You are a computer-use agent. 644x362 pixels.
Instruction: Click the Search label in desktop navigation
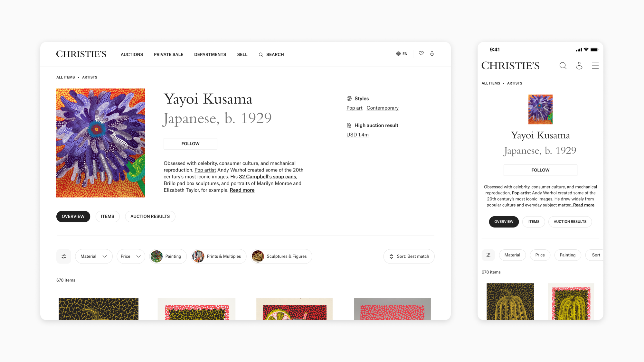coord(275,55)
